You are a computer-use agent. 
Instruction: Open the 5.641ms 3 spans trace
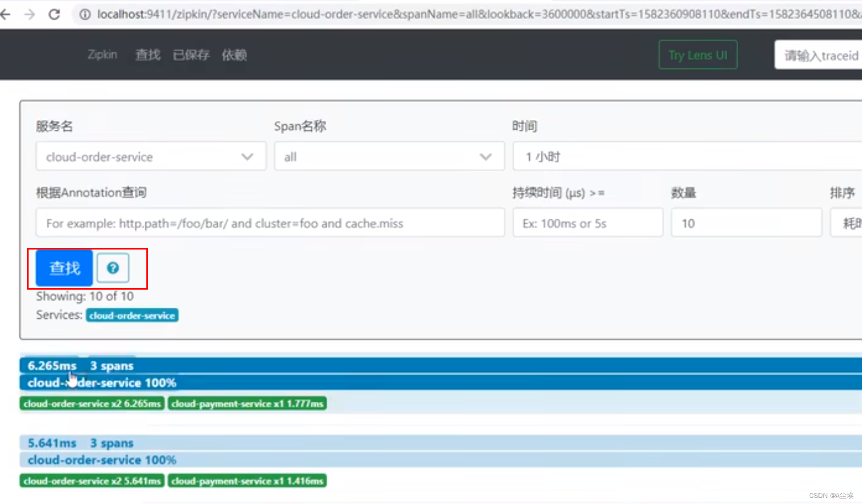point(441,443)
